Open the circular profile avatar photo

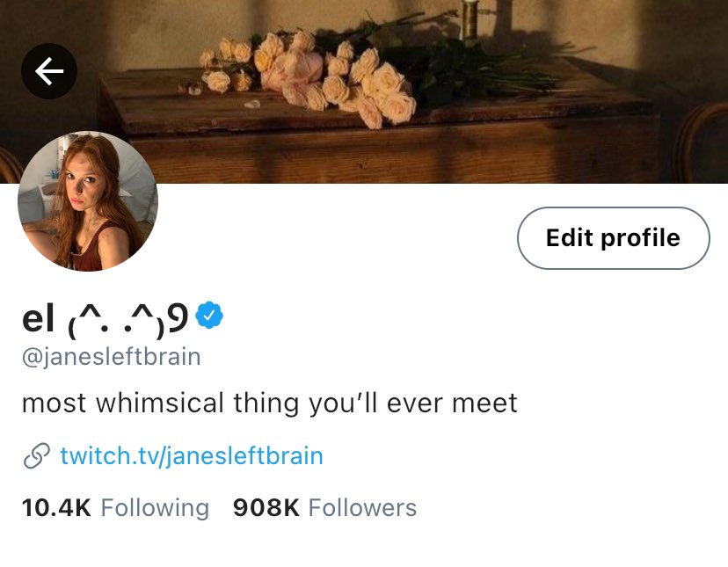coord(87,201)
